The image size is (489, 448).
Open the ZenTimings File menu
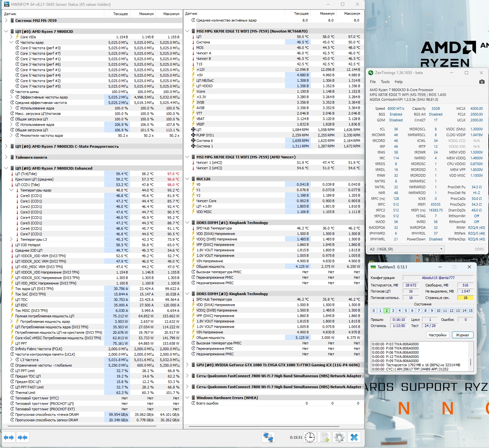pyautogui.click(x=373, y=82)
